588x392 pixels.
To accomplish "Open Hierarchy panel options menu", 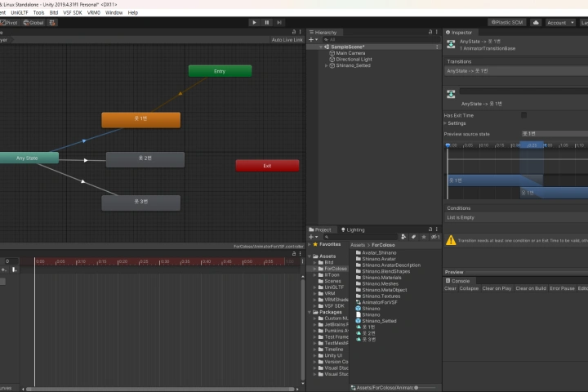I will tap(436, 32).
